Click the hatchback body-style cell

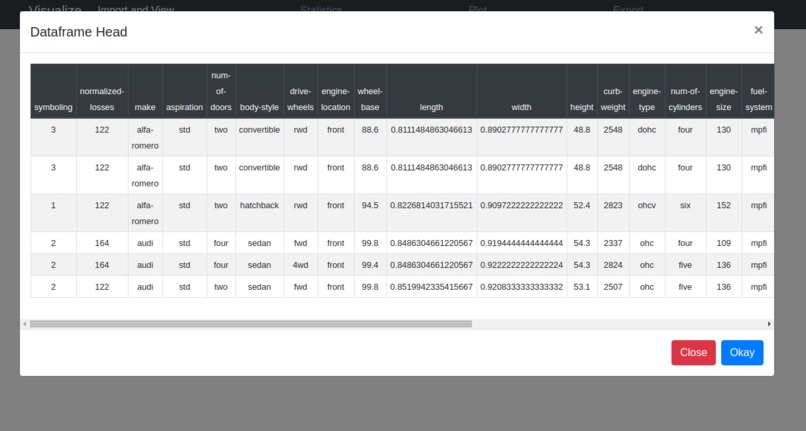click(260, 213)
